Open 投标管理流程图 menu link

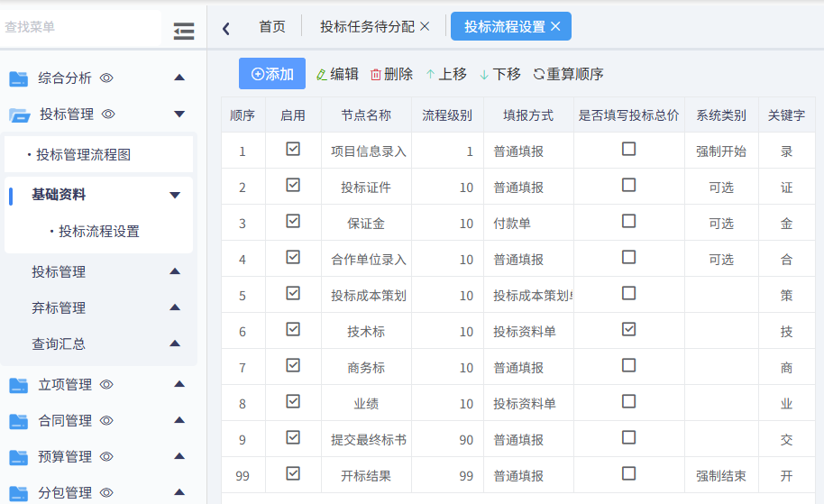(83, 154)
